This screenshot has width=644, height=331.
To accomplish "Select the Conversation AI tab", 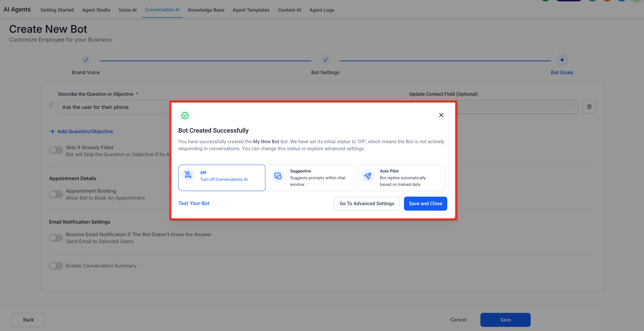I will [x=162, y=10].
